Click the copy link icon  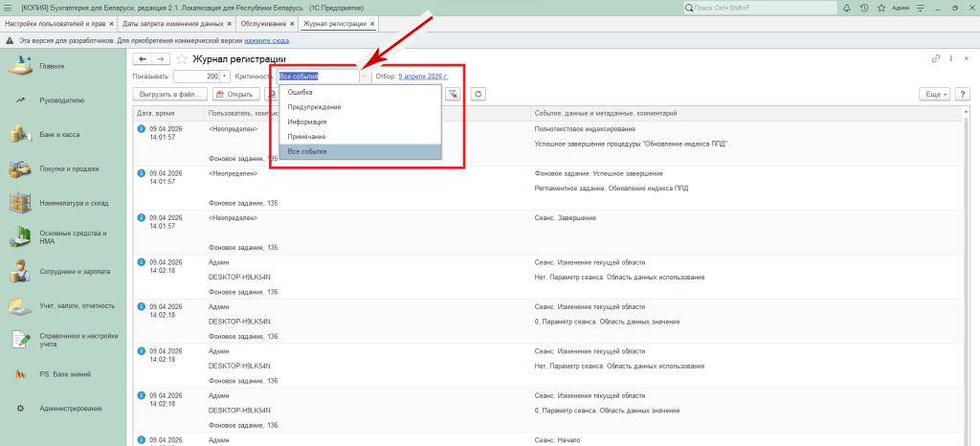(936, 58)
